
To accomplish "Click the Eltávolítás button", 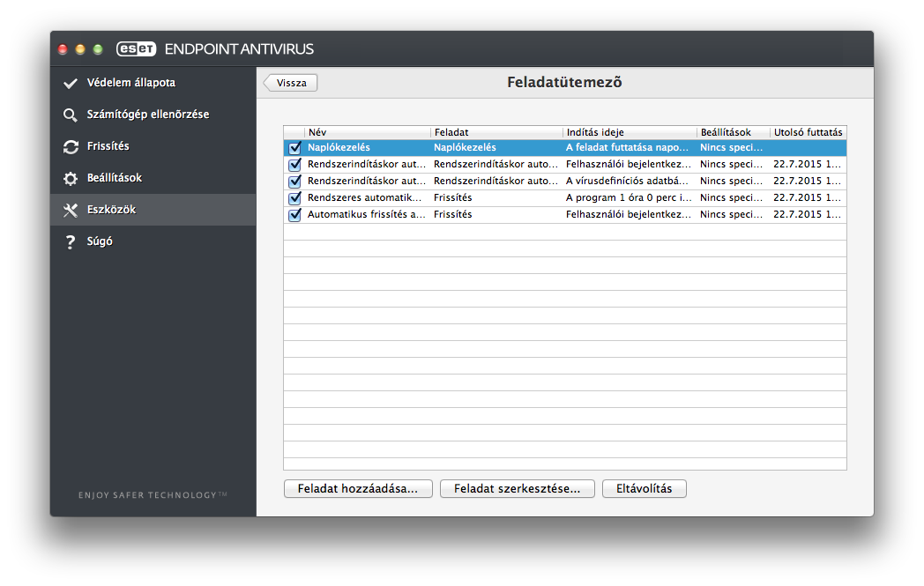I will [x=645, y=489].
